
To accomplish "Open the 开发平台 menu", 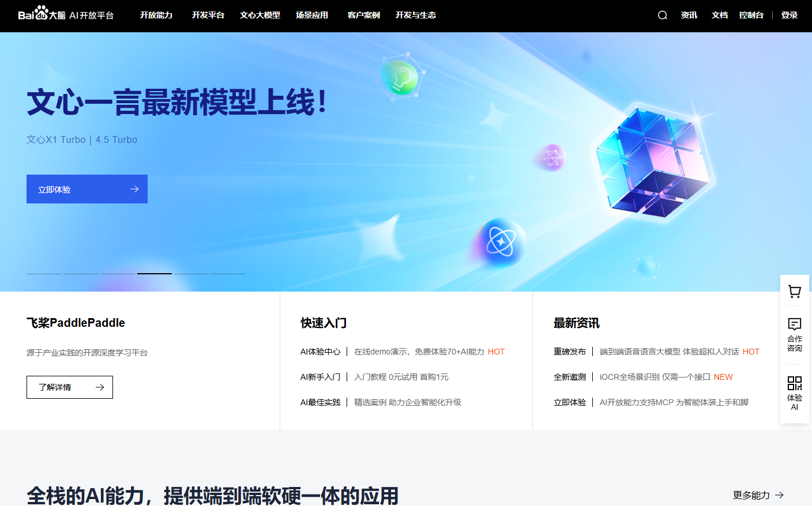I will (208, 15).
